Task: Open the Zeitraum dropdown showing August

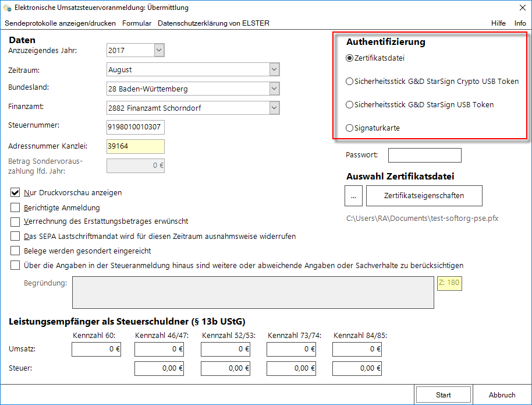Action: click(275, 69)
